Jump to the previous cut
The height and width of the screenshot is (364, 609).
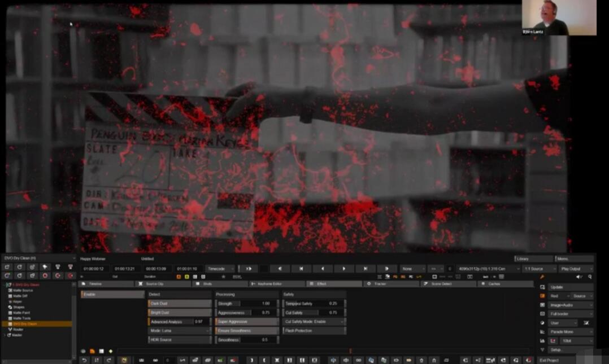click(301, 269)
